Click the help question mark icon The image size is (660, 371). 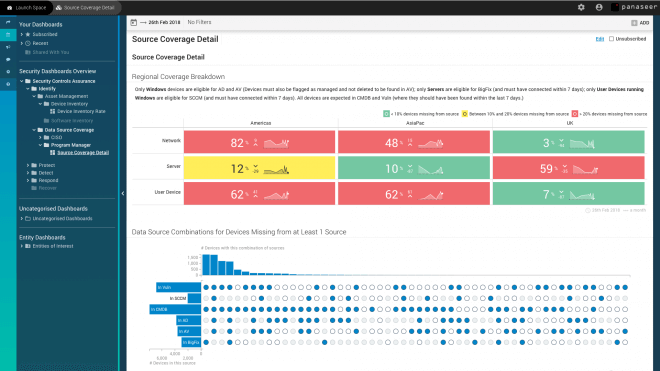(8, 84)
